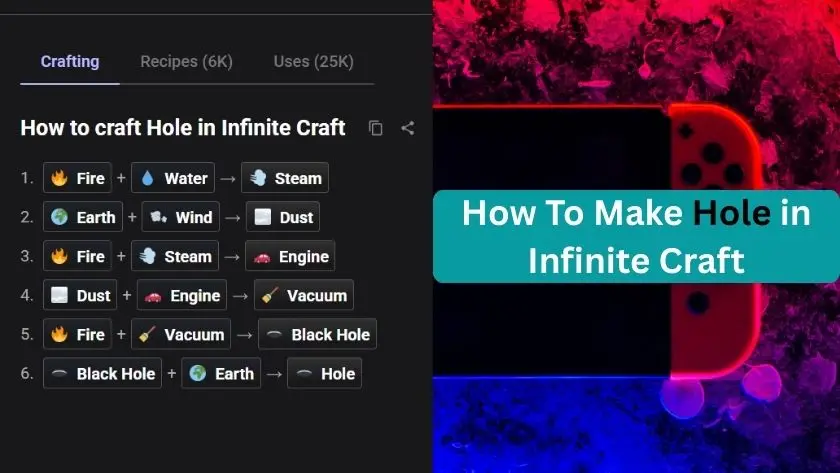Select Earth chip in step 2
This screenshot has width=840, height=473.
[x=83, y=217]
